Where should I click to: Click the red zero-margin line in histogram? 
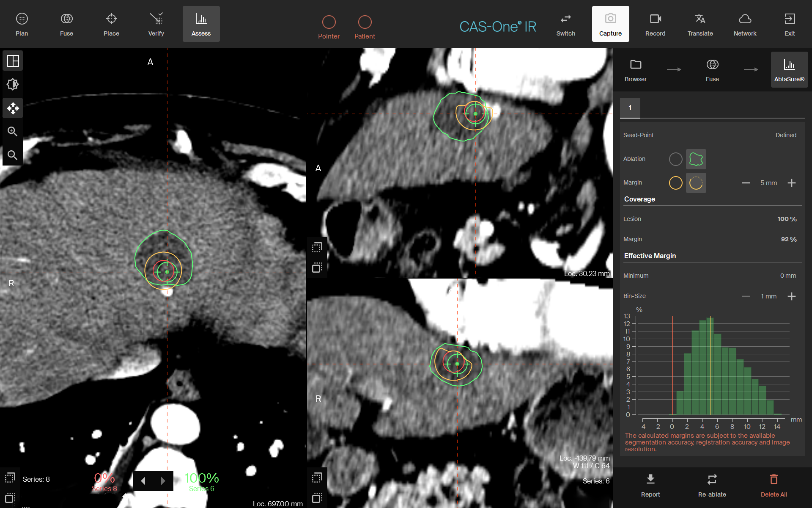pos(672,365)
